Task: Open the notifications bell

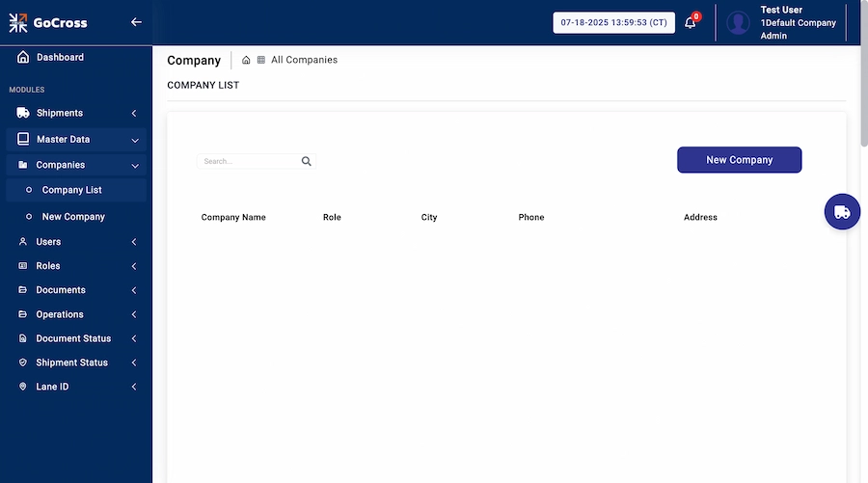Action: tap(690, 23)
